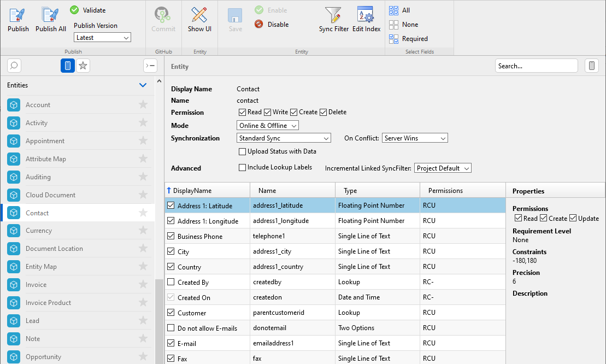Enable the Include Lookup Labels checkbox
This screenshot has height=364, width=606.
(243, 168)
